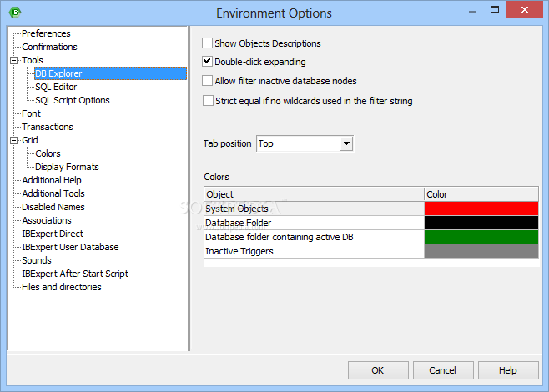Select Additional Tools in the tree
The width and height of the screenshot is (549, 392).
53,193
